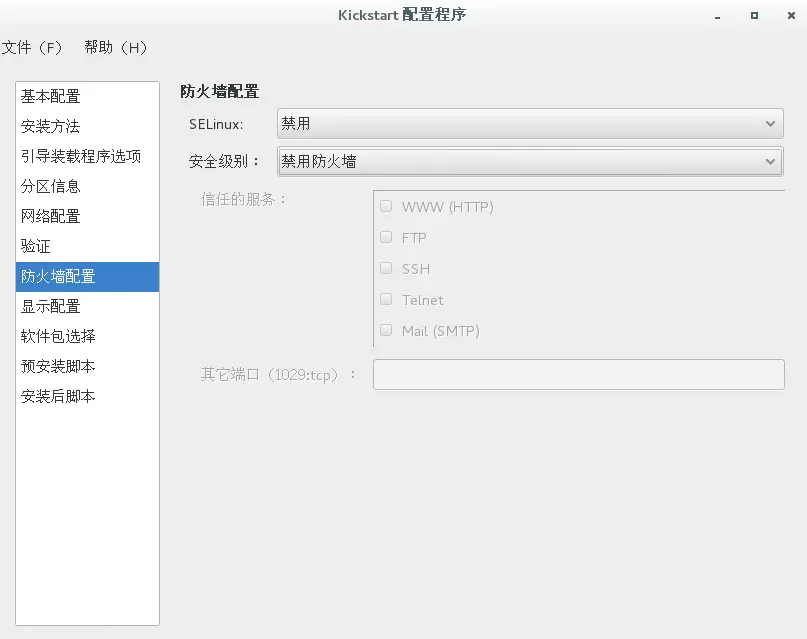Open the 验证 section
Viewport: 807px width, 639px height.
pos(36,246)
